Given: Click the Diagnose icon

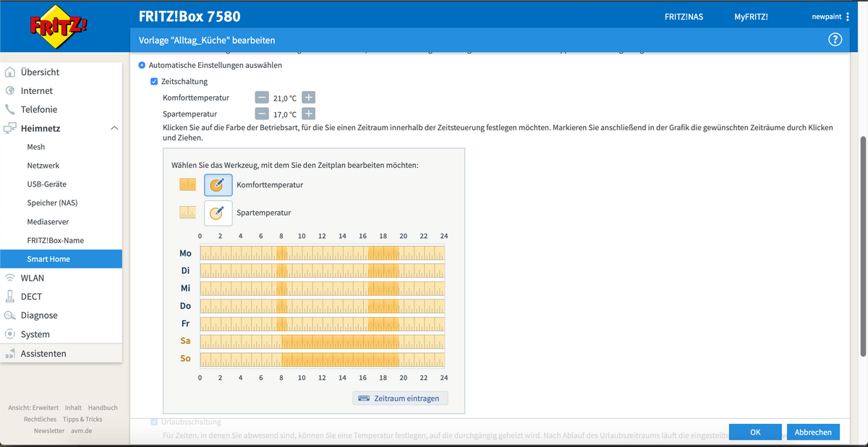Looking at the screenshot, I should click(x=10, y=315).
